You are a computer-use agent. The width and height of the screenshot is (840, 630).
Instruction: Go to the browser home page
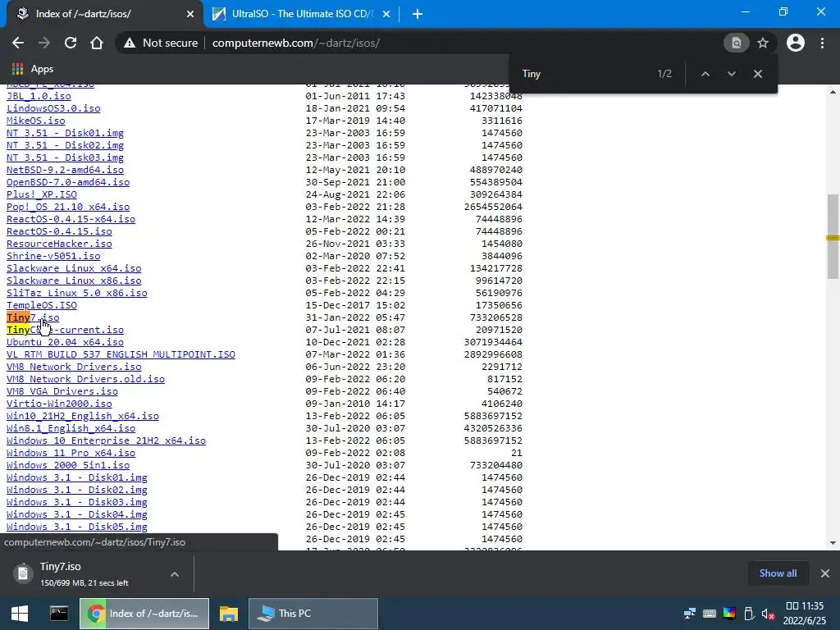pyautogui.click(x=97, y=43)
